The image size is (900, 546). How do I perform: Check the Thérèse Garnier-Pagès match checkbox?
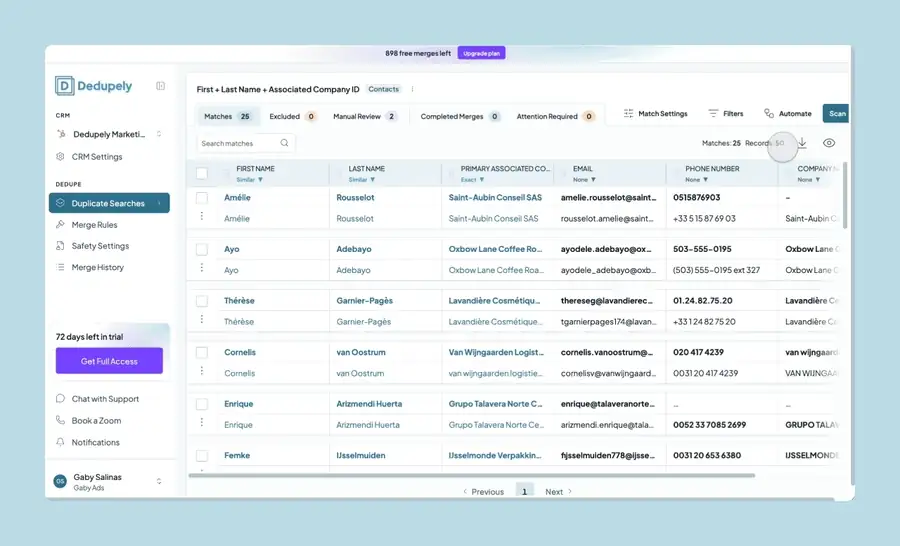point(202,301)
